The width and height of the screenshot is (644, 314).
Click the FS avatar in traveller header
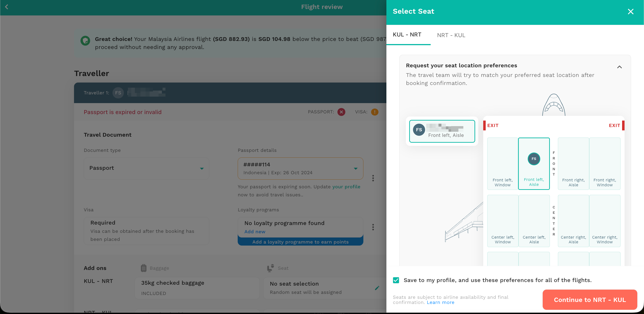[118, 93]
